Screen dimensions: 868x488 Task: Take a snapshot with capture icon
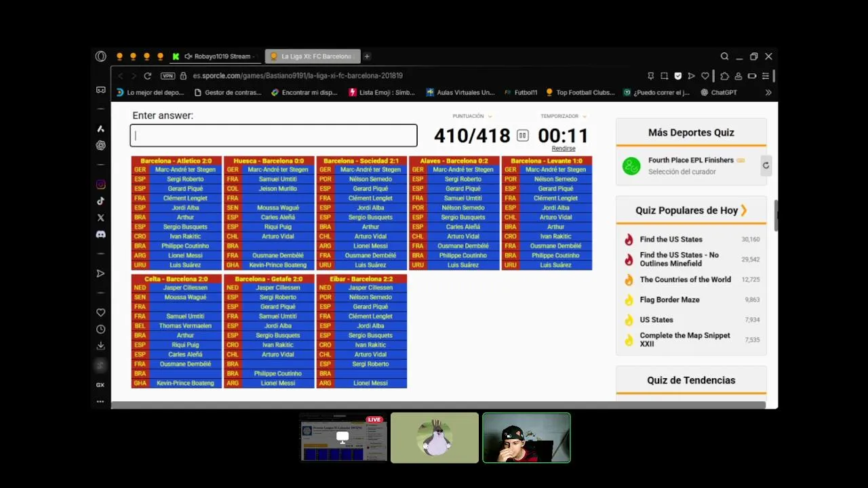pyautogui.click(x=664, y=76)
